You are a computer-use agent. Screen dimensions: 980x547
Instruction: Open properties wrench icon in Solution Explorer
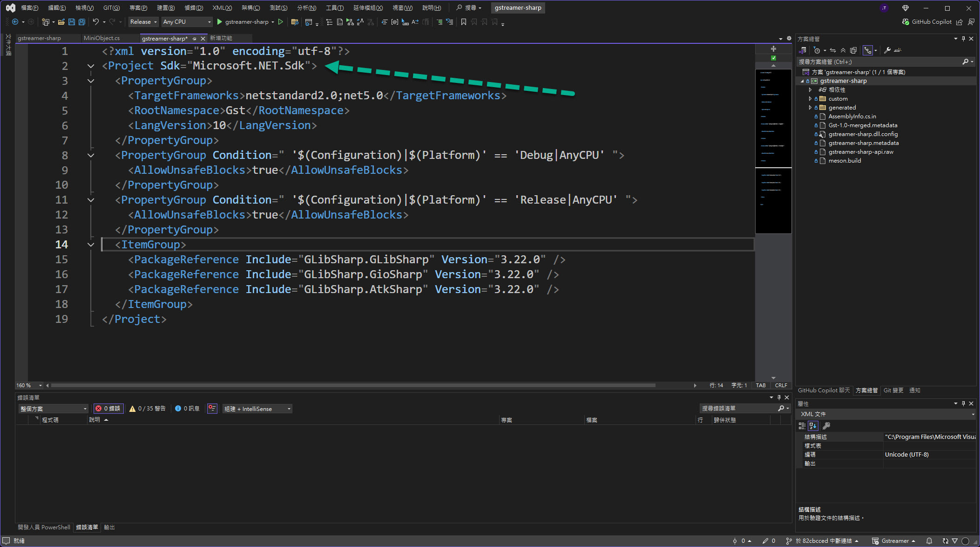pyautogui.click(x=887, y=50)
